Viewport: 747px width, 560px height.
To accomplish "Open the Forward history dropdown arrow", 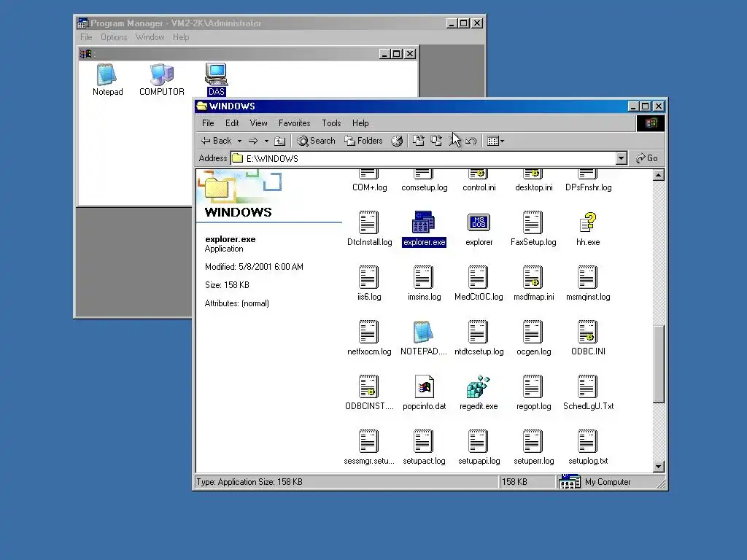I will (266, 141).
